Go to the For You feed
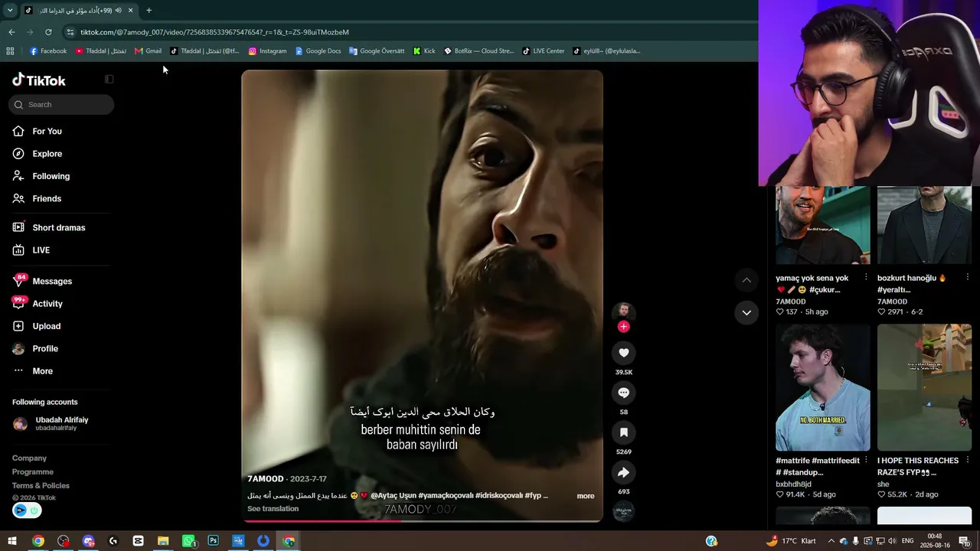Screen dimensions: 980x551 tap(37, 132)
